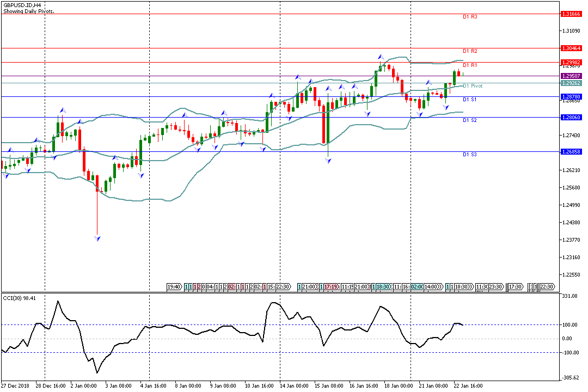Select the 14:00 event marker

[431, 286]
